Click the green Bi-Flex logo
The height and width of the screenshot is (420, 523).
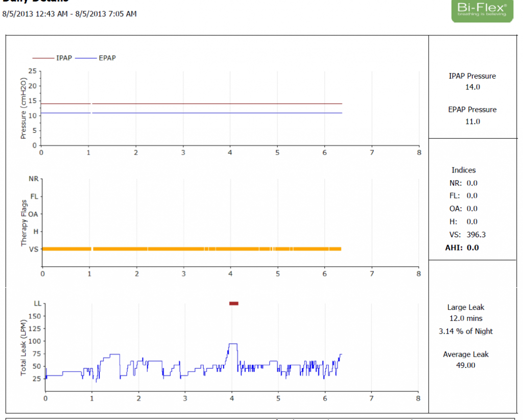481,10
